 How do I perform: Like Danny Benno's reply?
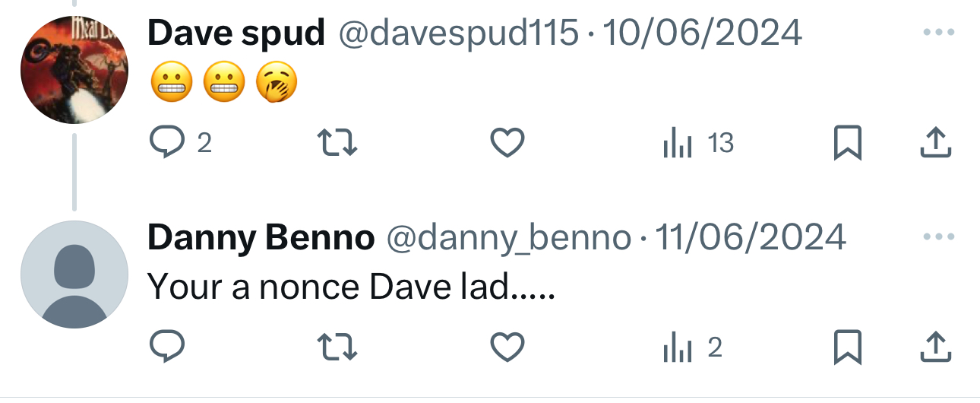coord(507,347)
